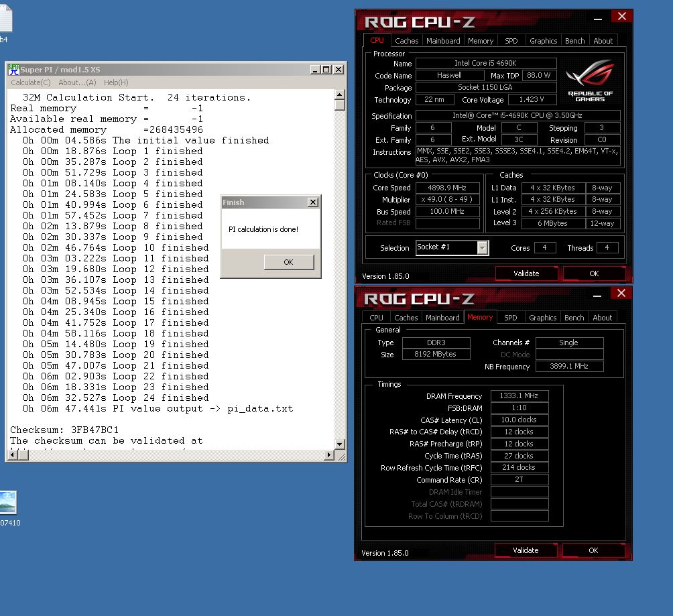This screenshot has width=673, height=616.
Task: Click the Super PI title bar icon
Action: 13,70
